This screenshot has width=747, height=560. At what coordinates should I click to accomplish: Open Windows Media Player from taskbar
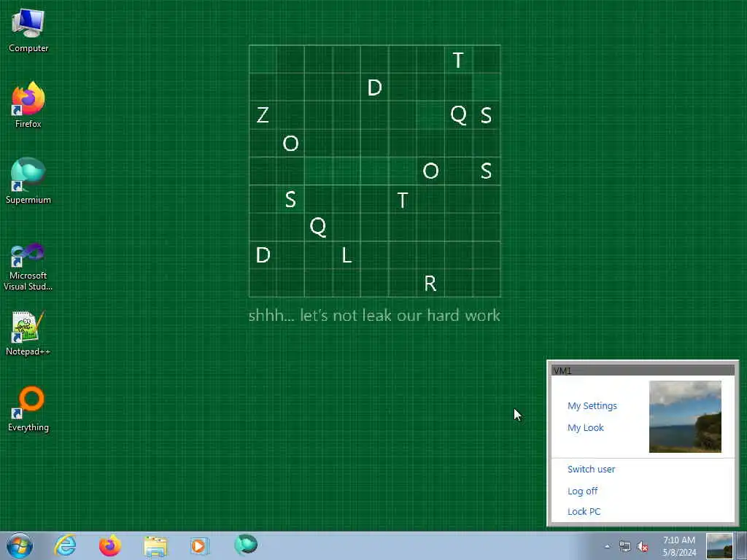(200, 545)
